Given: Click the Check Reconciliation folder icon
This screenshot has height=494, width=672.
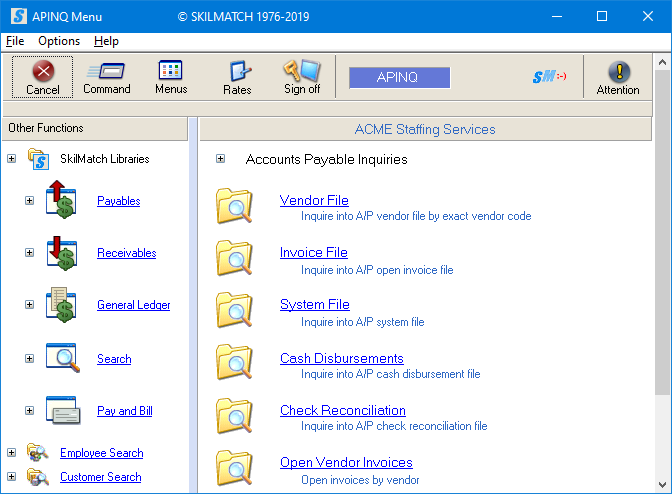Looking at the screenshot, I should pos(234,416).
